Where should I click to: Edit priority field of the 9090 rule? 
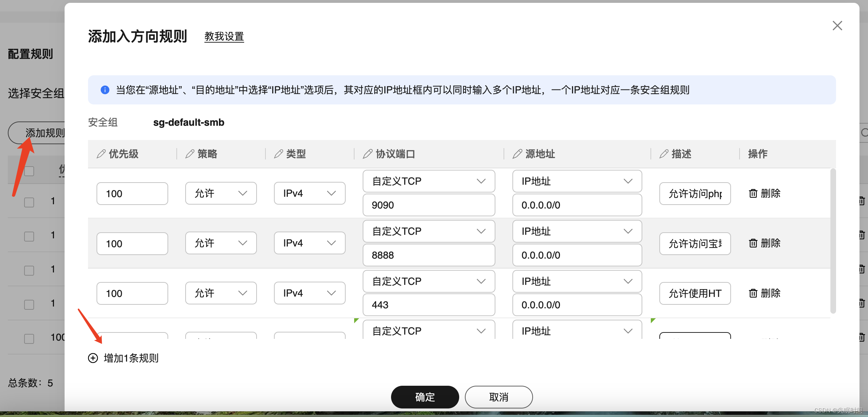coord(132,194)
